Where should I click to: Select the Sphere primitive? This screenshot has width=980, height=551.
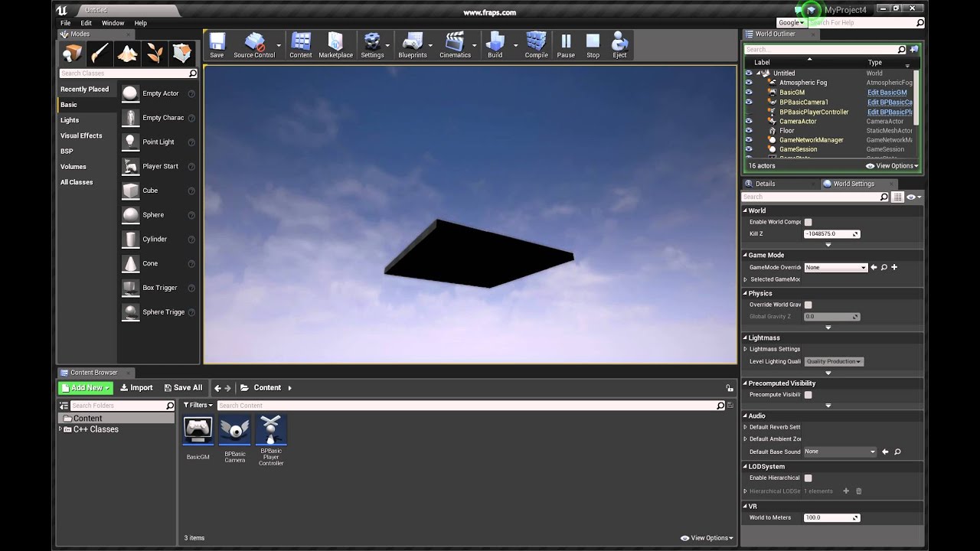coord(158,215)
